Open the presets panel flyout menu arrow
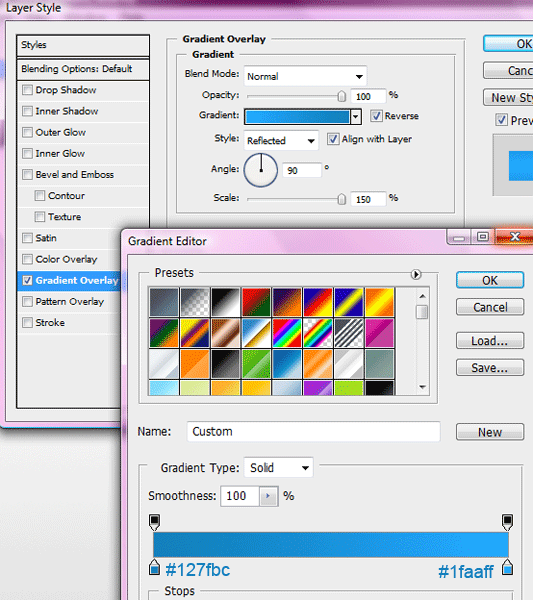The width and height of the screenshot is (533, 600). tap(416, 274)
